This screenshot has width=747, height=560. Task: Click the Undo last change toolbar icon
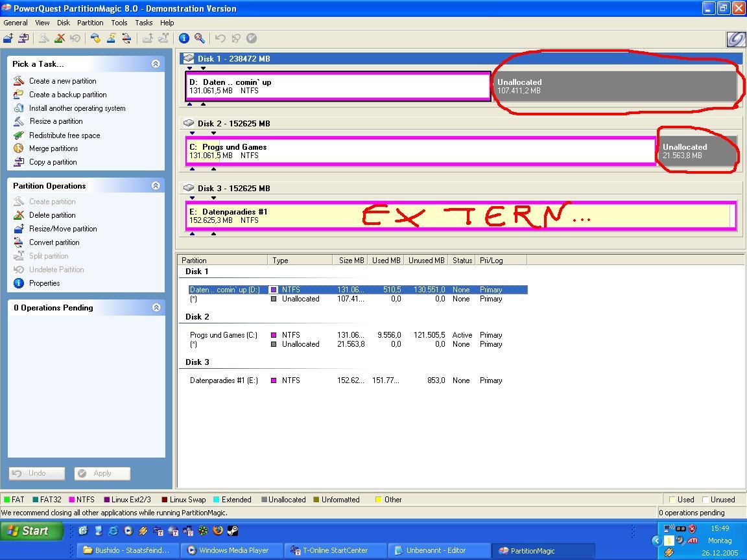[220, 38]
